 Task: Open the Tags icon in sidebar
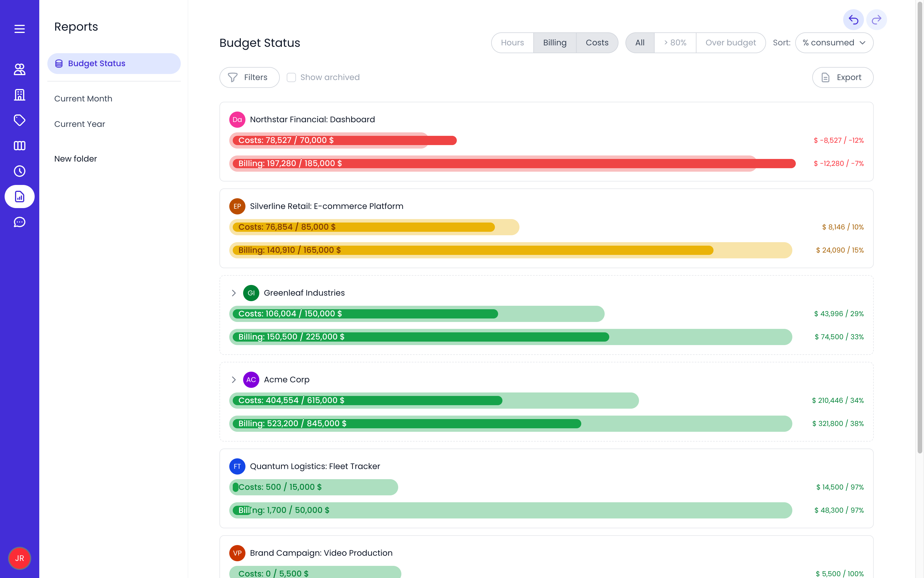click(19, 121)
